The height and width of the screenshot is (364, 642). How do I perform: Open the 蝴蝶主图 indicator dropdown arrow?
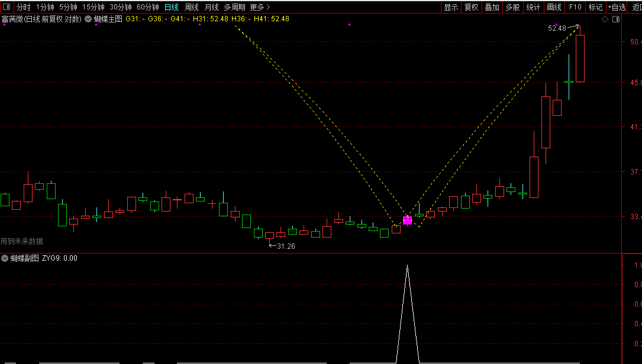(88, 19)
